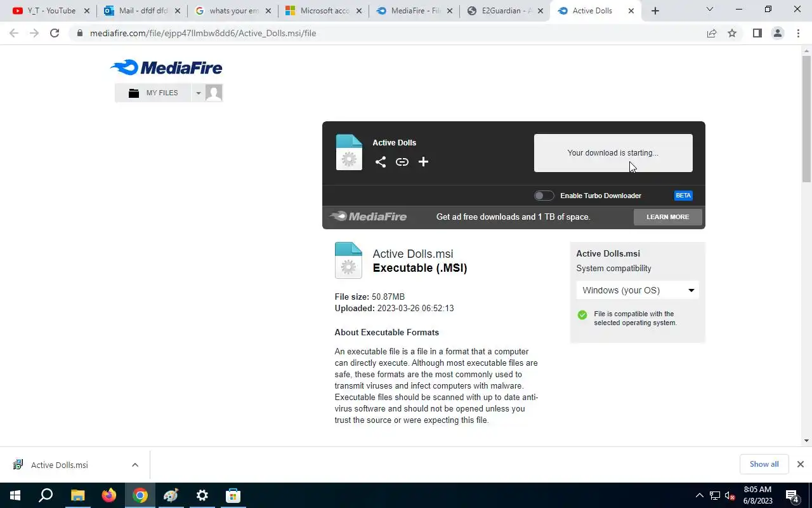Open File Explorer from taskbar
The image size is (812, 508).
77,495
